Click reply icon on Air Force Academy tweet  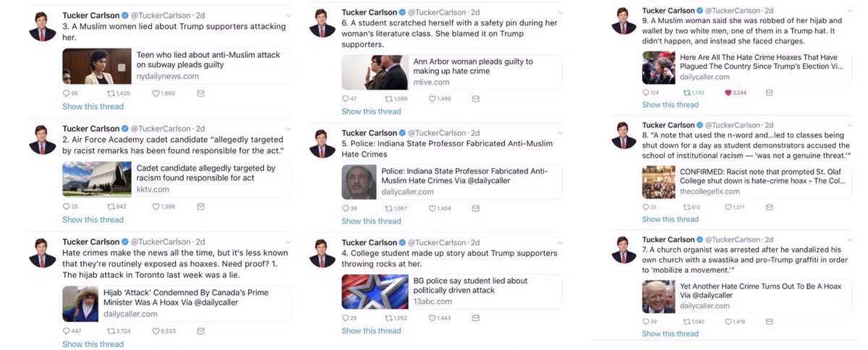coord(67,207)
